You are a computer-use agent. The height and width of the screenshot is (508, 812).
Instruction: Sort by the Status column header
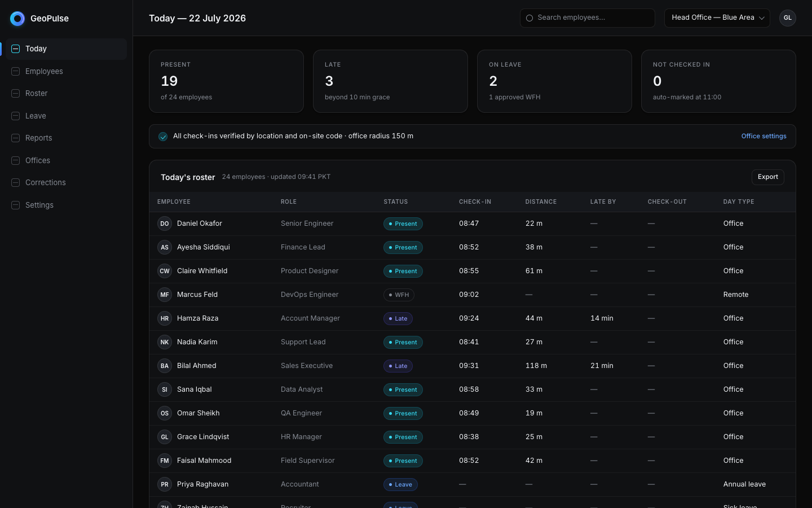pos(396,202)
